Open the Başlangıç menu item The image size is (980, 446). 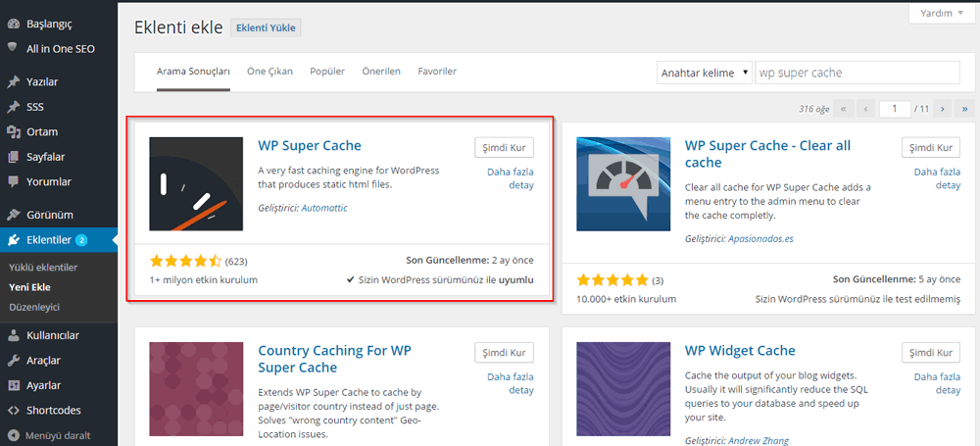pyautogui.click(x=49, y=24)
